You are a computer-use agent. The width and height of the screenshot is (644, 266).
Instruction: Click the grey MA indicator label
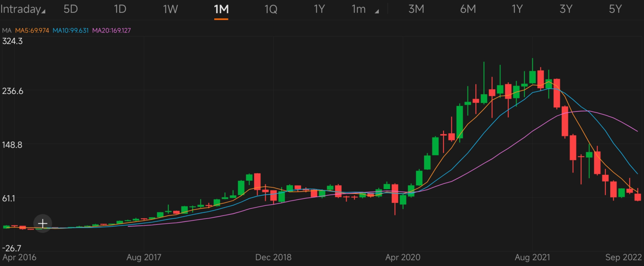(7, 31)
